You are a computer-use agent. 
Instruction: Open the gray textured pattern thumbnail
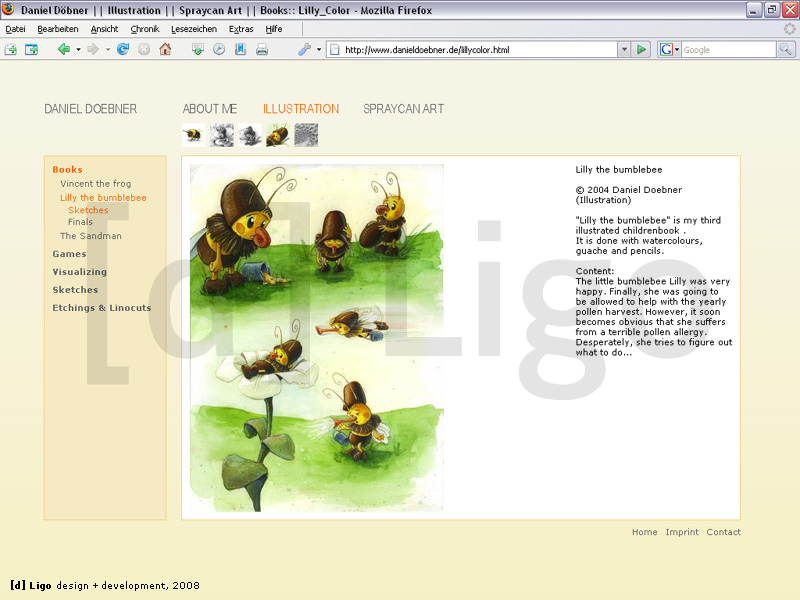point(306,135)
